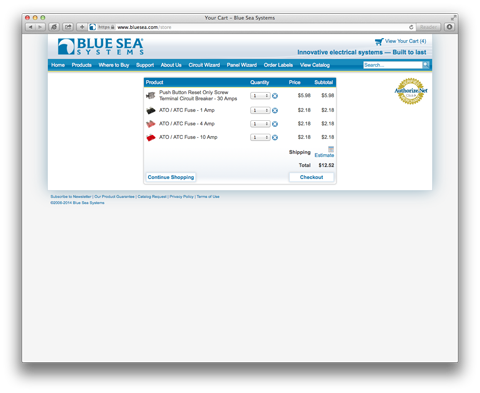Remove ATO / ATC Fuse 4 Amp item

click(275, 124)
